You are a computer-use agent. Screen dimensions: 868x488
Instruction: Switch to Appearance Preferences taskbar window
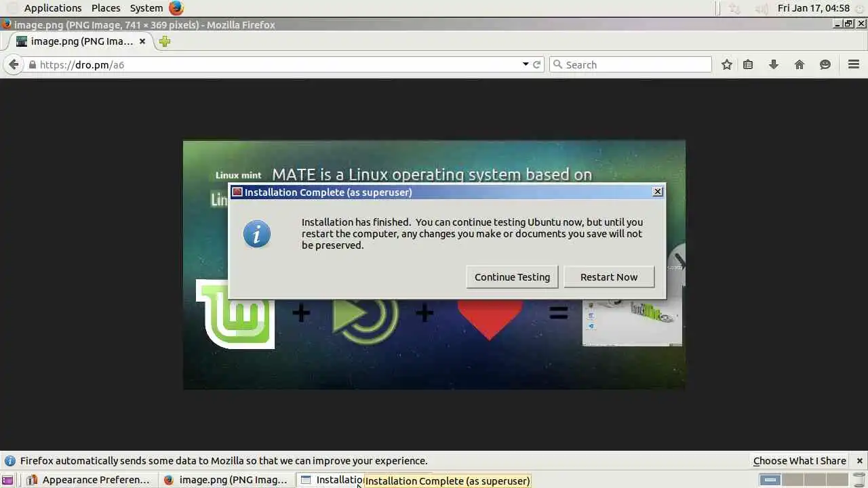[88, 480]
